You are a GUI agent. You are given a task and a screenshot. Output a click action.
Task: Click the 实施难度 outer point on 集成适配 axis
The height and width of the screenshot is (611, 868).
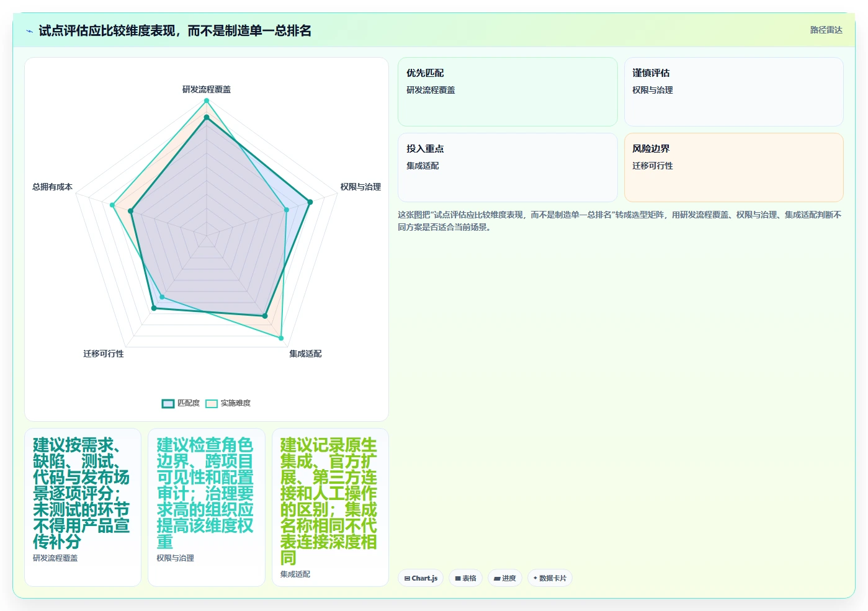tap(281, 338)
